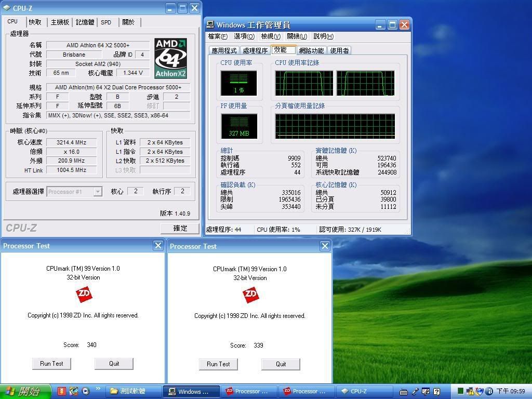The width and height of the screenshot is (532, 399).
Task: Switch to 應用程式 tab in Task Manager
Action: coord(224,50)
